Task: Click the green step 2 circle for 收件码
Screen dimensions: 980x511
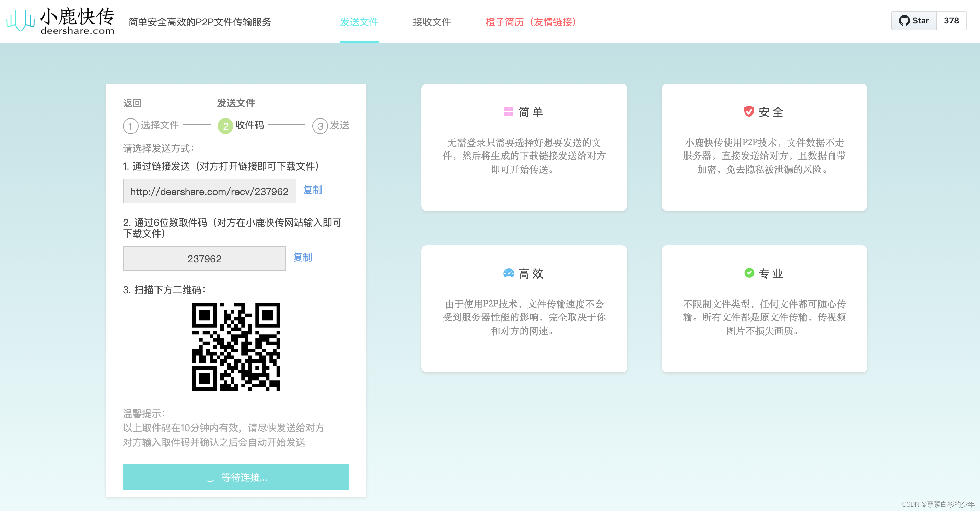Action: pyautogui.click(x=225, y=126)
